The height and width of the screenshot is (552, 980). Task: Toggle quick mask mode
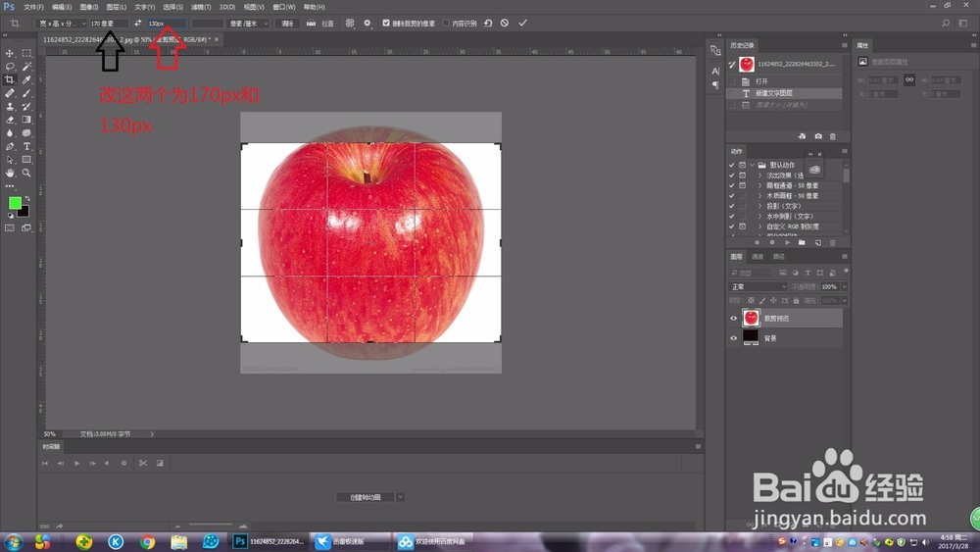[x=10, y=228]
